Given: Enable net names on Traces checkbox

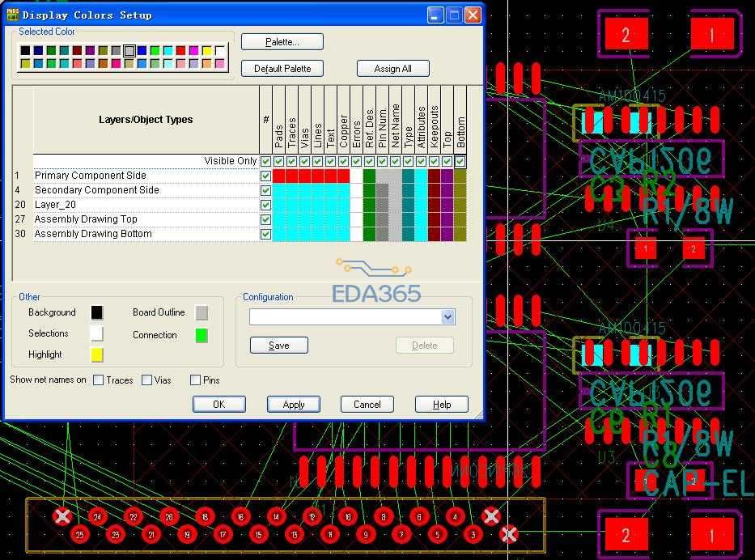Looking at the screenshot, I should (x=99, y=380).
